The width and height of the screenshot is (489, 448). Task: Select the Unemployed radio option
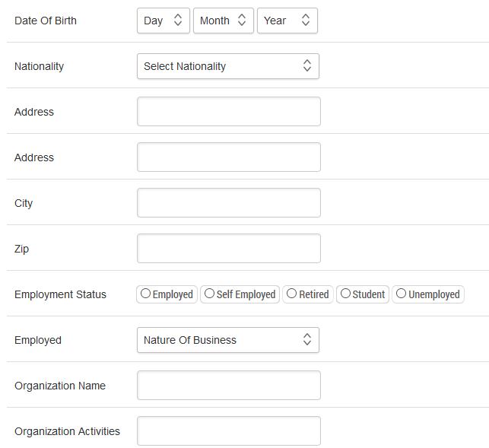click(x=401, y=294)
